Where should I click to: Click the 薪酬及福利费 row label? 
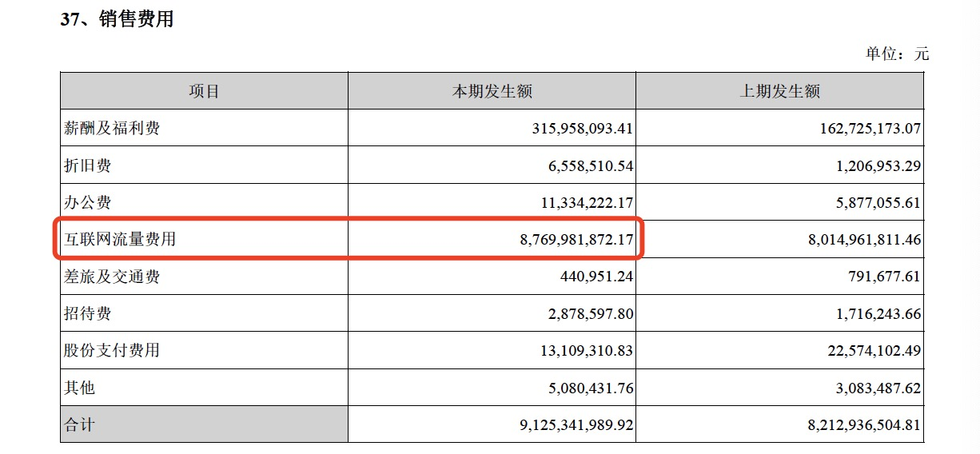click(112, 128)
